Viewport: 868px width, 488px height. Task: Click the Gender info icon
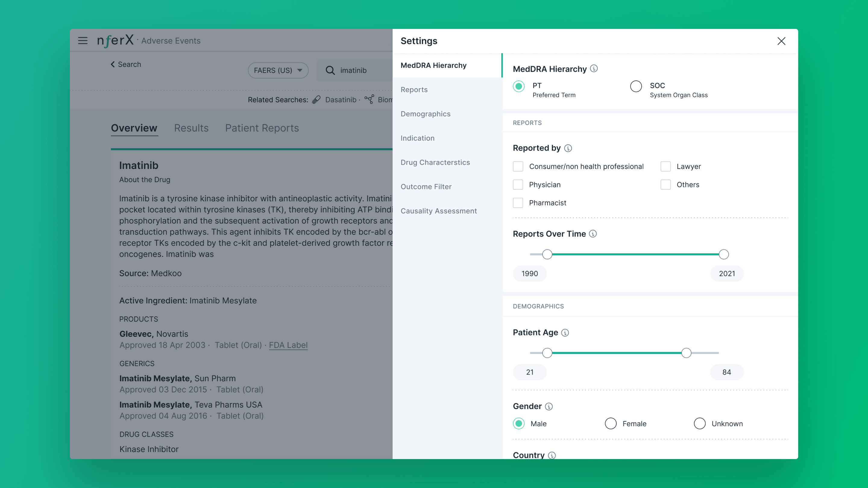pyautogui.click(x=549, y=406)
